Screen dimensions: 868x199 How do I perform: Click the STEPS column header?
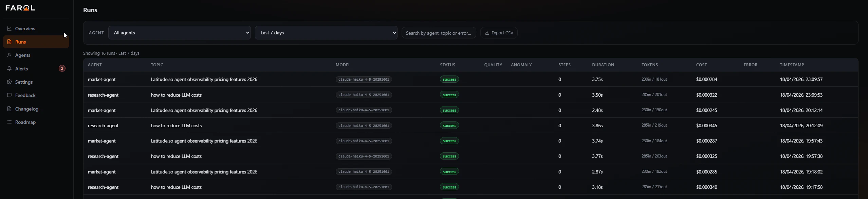[x=564, y=65]
